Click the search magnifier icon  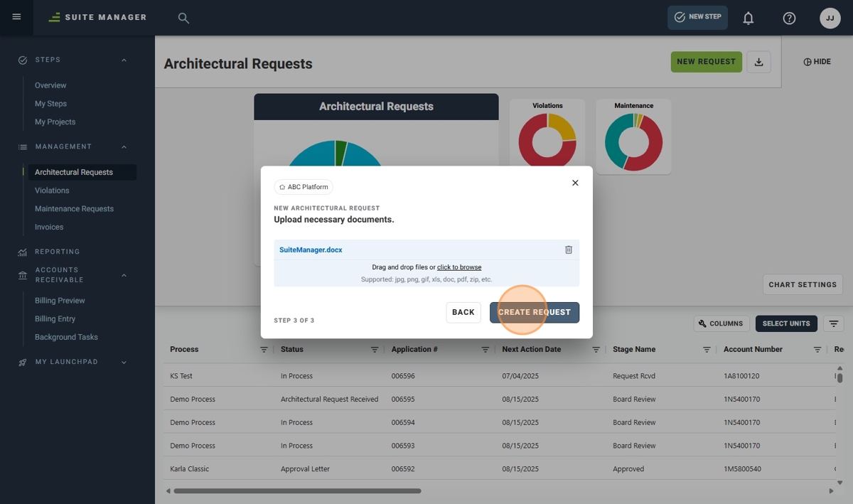coord(183,18)
